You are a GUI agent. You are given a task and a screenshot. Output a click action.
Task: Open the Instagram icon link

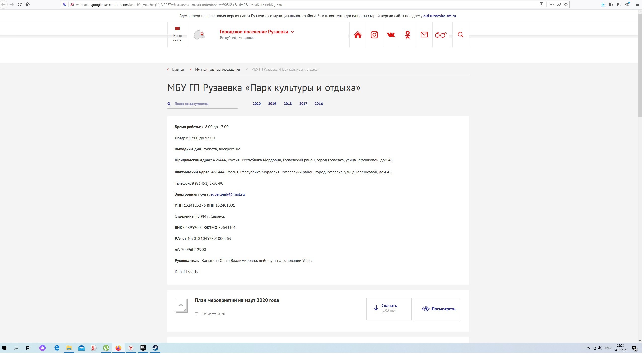pyautogui.click(x=374, y=35)
